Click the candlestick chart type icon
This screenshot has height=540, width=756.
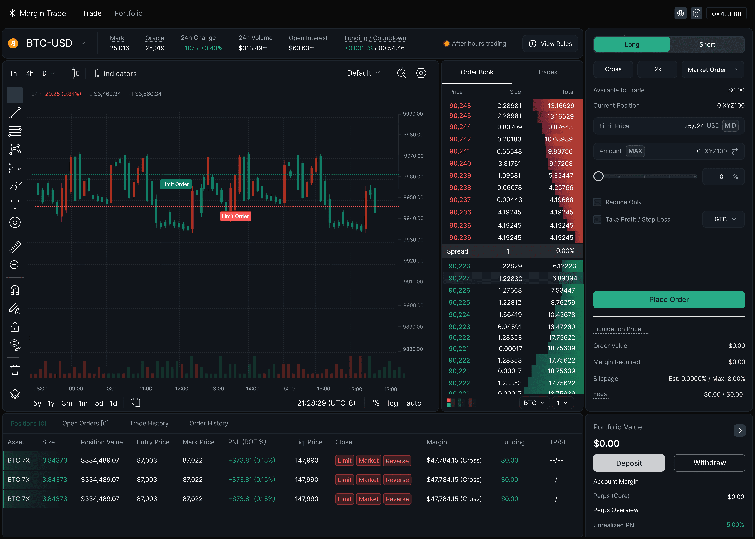click(x=75, y=73)
